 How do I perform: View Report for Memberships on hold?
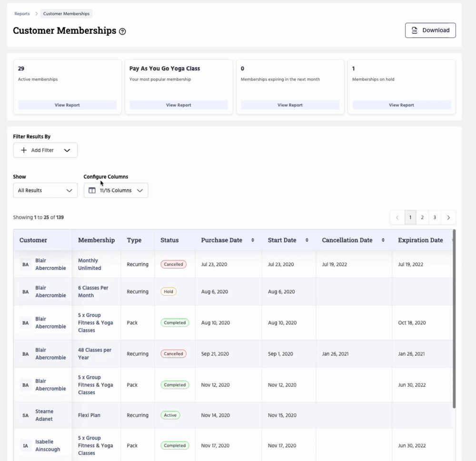pos(401,105)
